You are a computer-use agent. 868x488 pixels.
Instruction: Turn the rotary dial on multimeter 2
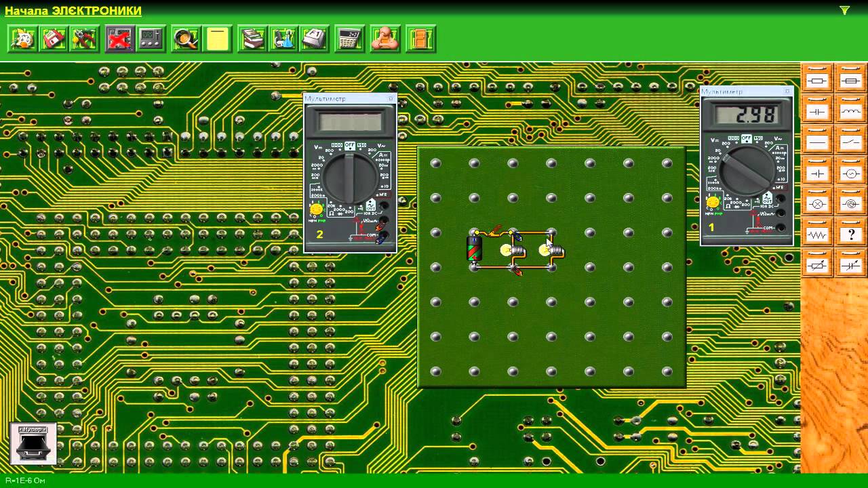350,178
